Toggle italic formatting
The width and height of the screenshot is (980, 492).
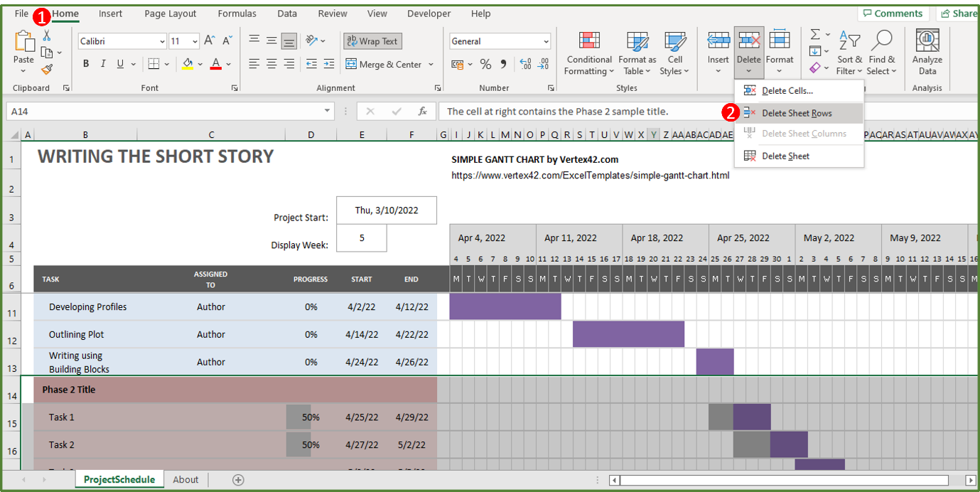pyautogui.click(x=102, y=63)
